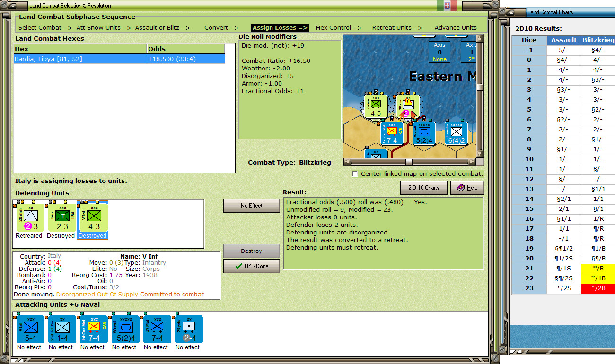Go to the Advance Units step
Screen dimensions: 615x364
456,28
